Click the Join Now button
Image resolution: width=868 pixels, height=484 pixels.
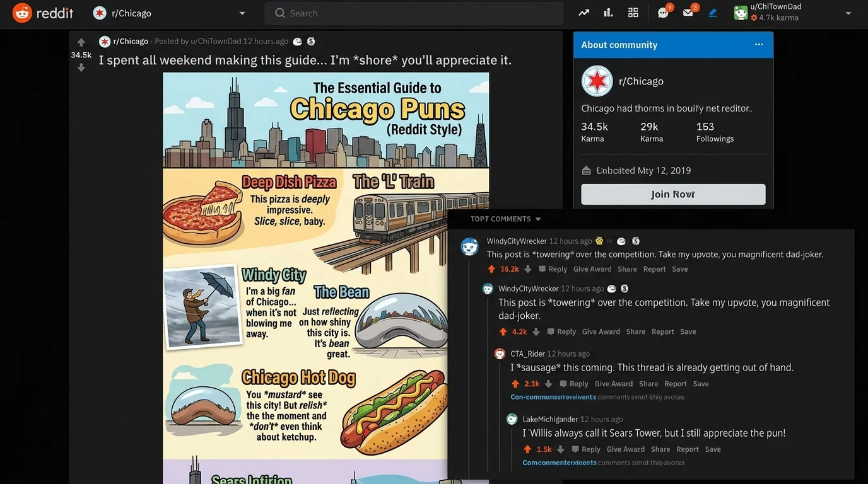[x=673, y=194]
